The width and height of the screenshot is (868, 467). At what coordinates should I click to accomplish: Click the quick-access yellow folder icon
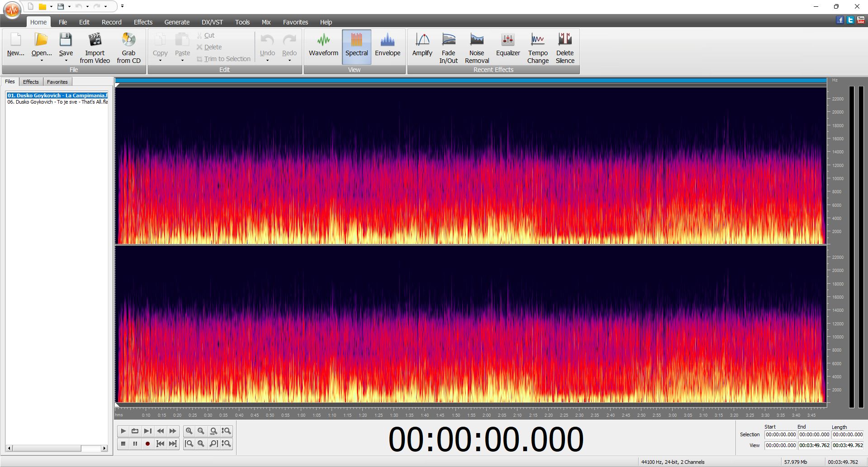[42, 6]
